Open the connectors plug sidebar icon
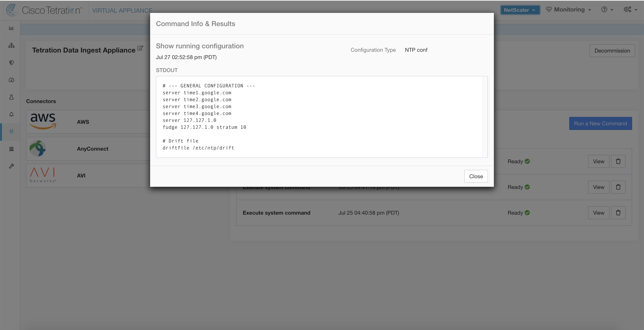644x330 pixels. click(x=11, y=131)
